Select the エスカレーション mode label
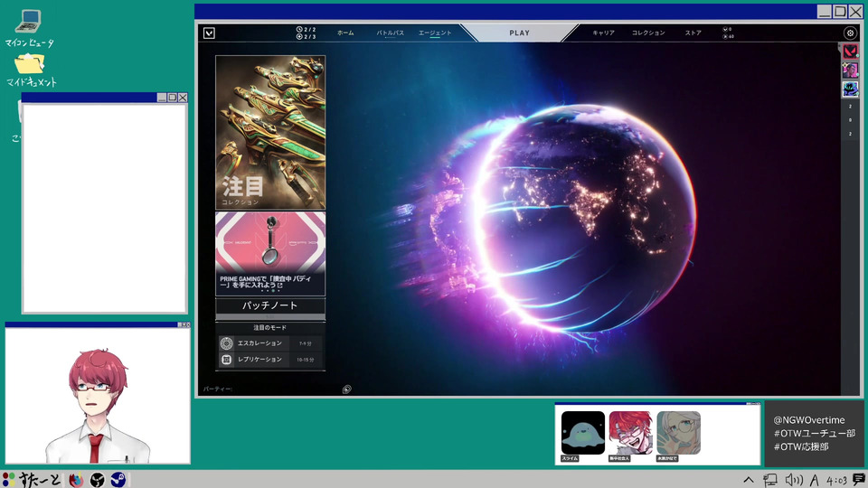The image size is (868, 488). pyautogui.click(x=259, y=343)
